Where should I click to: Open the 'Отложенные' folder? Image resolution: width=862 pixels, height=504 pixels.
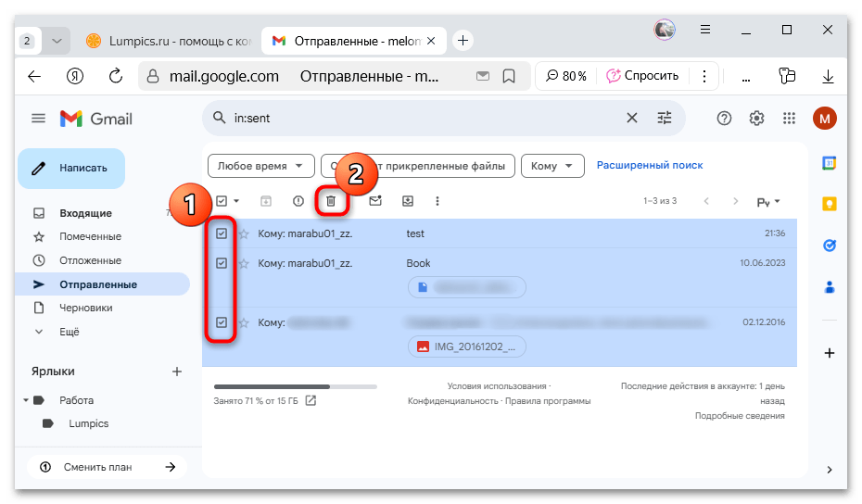coord(90,260)
